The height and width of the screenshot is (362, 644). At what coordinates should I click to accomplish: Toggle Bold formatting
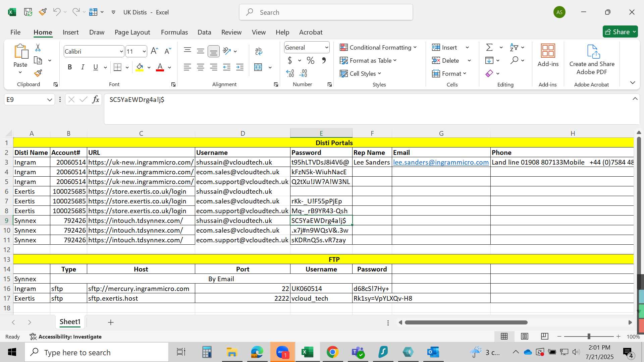point(70,67)
